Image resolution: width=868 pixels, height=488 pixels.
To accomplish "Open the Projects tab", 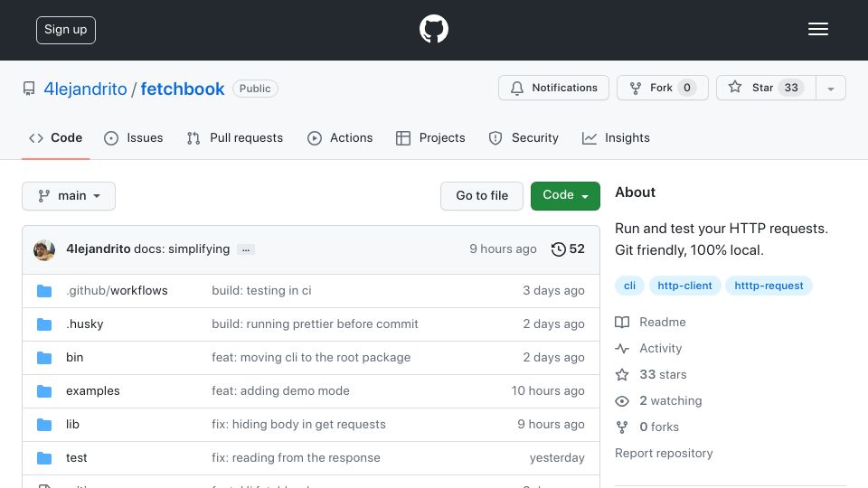I will pyautogui.click(x=430, y=137).
